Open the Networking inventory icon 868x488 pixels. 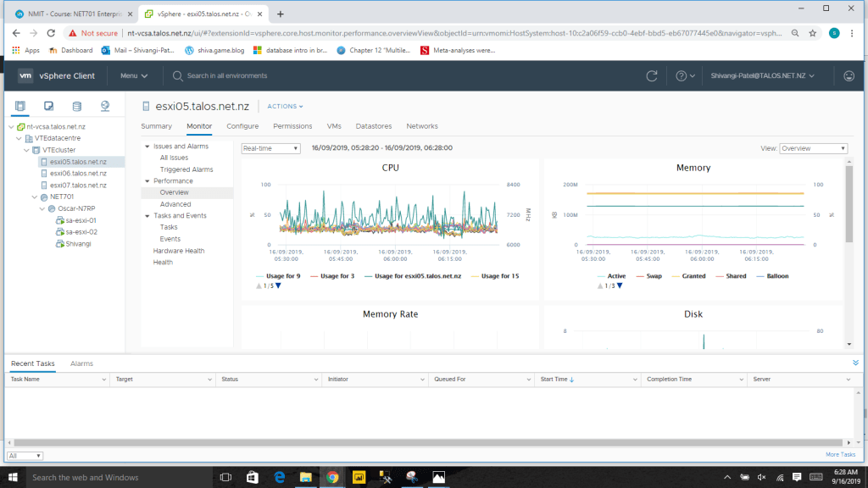click(105, 106)
